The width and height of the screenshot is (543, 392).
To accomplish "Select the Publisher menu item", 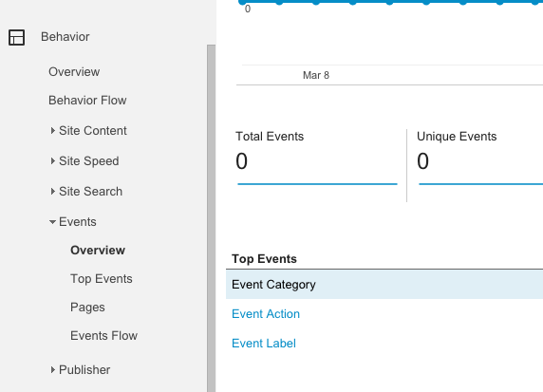I will pos(84,370).
